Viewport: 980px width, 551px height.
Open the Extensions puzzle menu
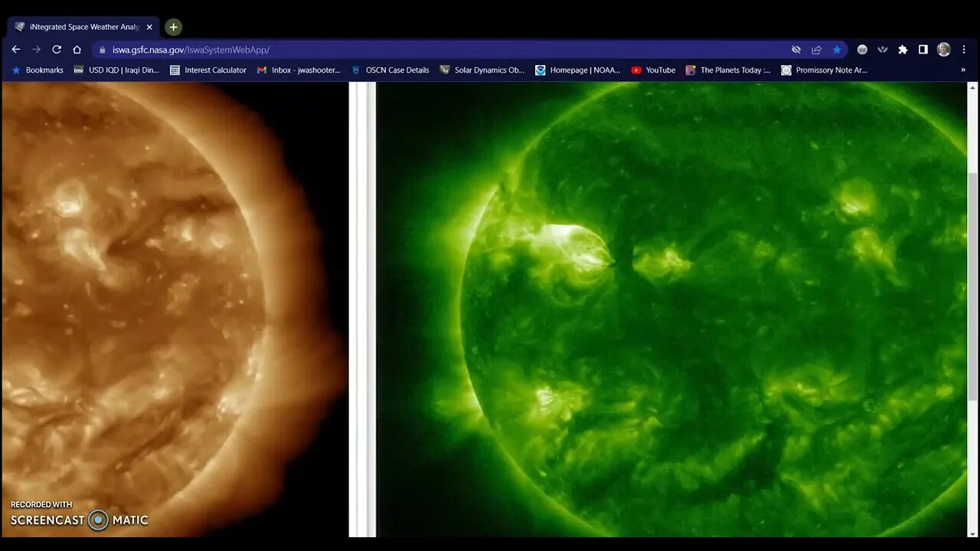[903, 50]
